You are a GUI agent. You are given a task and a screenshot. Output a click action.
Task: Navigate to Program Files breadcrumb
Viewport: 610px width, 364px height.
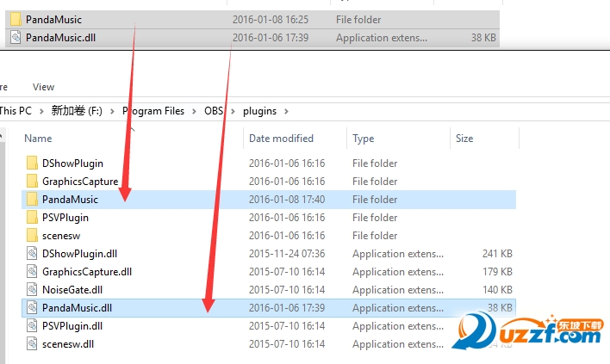[153, 111]
